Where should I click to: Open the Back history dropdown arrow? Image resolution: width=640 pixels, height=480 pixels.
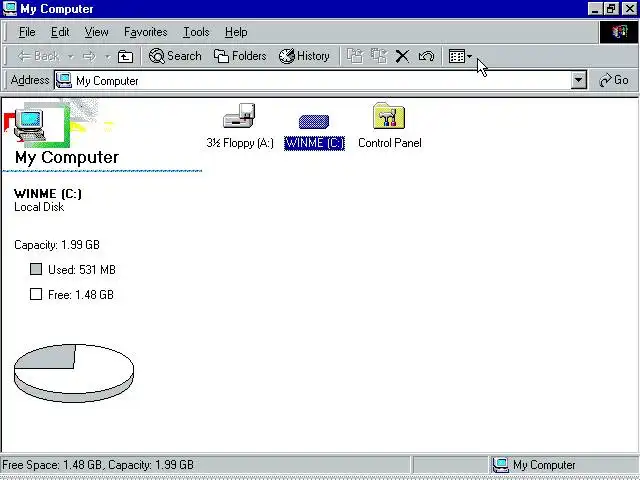click(x=71, y=56)
